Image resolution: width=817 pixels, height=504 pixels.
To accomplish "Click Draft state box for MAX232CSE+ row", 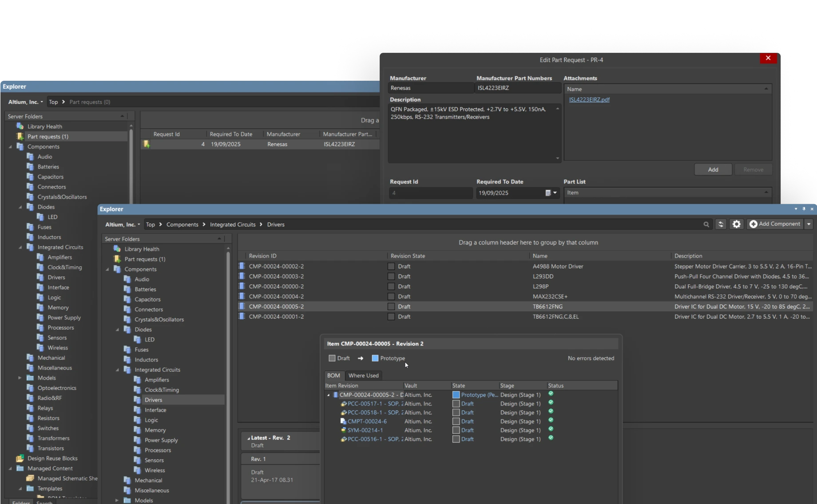I will [391, 297].
